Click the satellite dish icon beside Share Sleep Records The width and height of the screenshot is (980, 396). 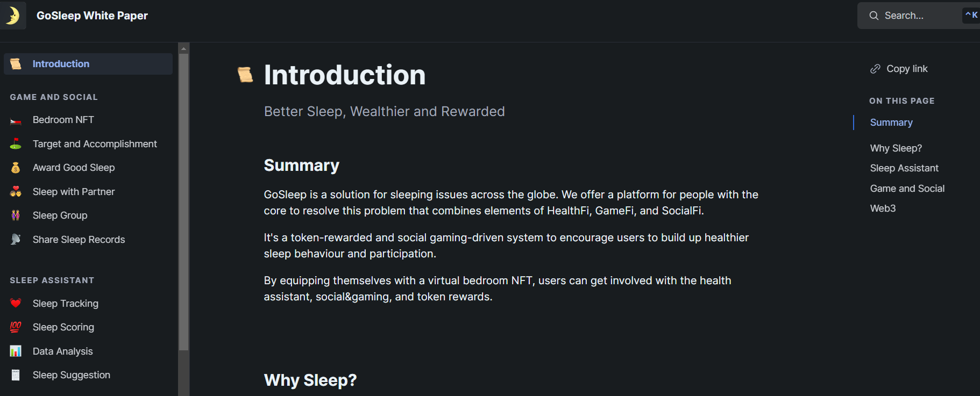[x=16, y=240]
